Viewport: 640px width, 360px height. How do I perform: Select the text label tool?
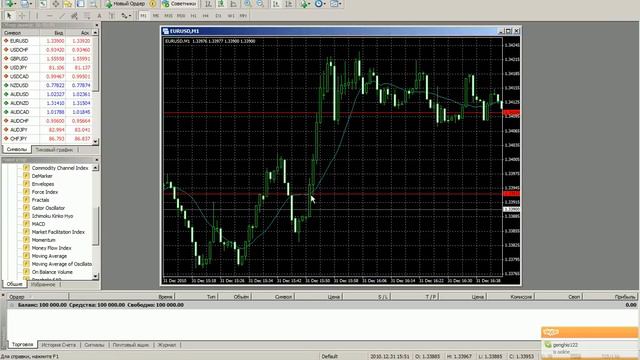pos(111,16)
